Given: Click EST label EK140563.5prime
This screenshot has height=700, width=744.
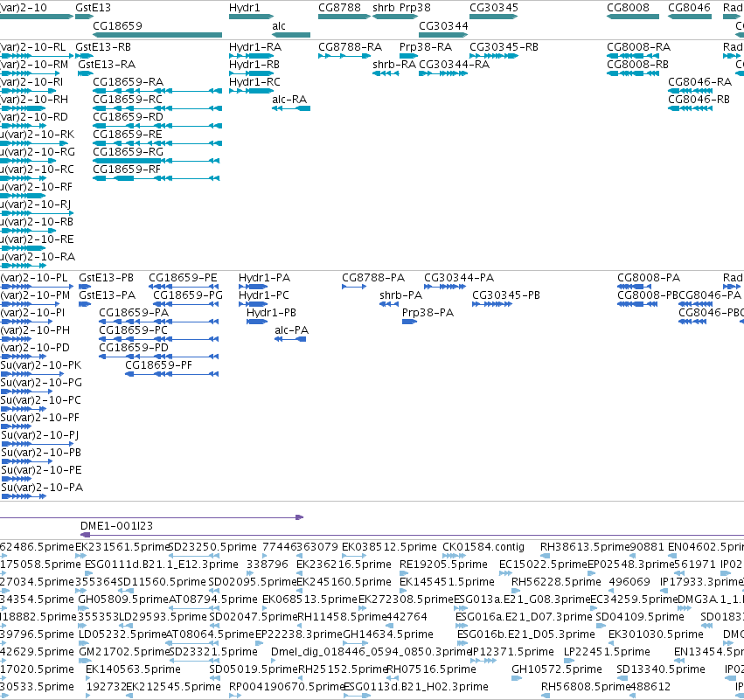Looking at the screenshot, I should 134,669.
